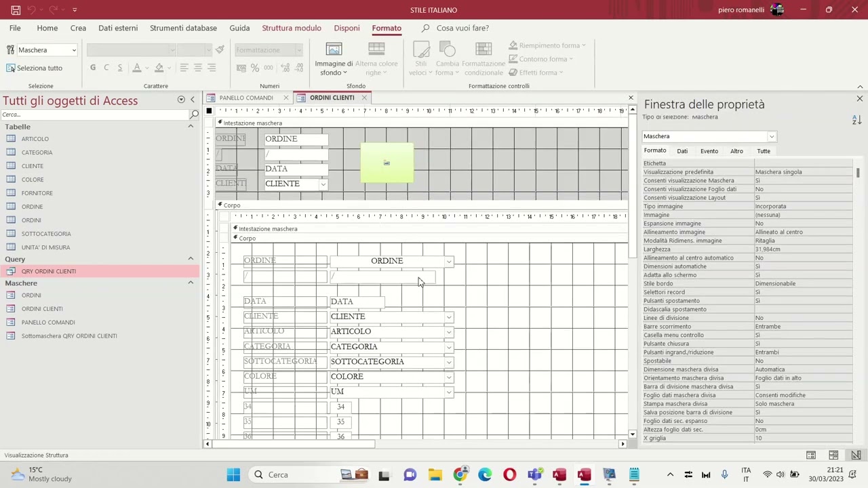Viewport: 868px width, 488px height.
Task: Click the green button control in form header
Action: click(387, 163)
